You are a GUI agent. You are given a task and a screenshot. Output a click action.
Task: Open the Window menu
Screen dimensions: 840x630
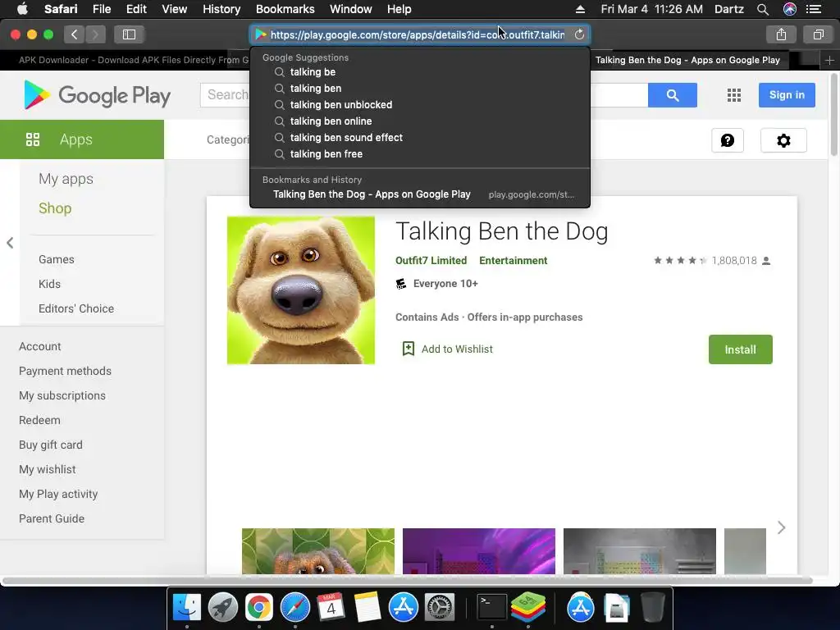tap(351, 9)
